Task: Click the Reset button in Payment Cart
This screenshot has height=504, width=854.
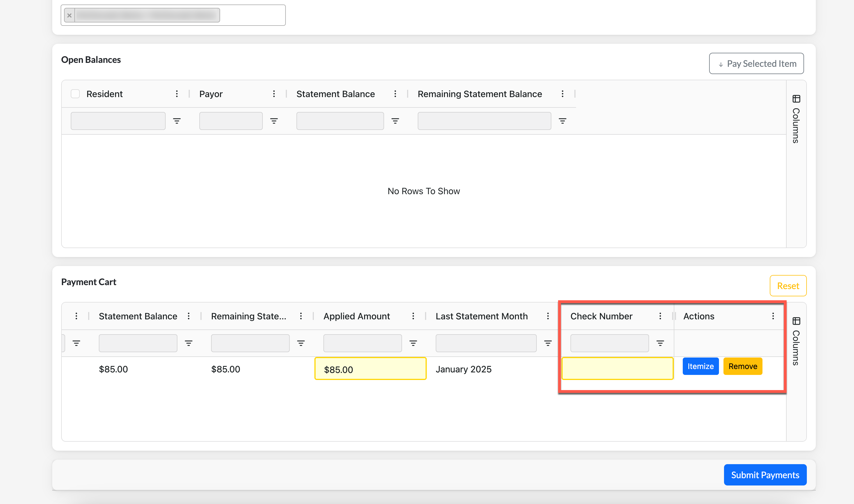Action: pos(788,286)
